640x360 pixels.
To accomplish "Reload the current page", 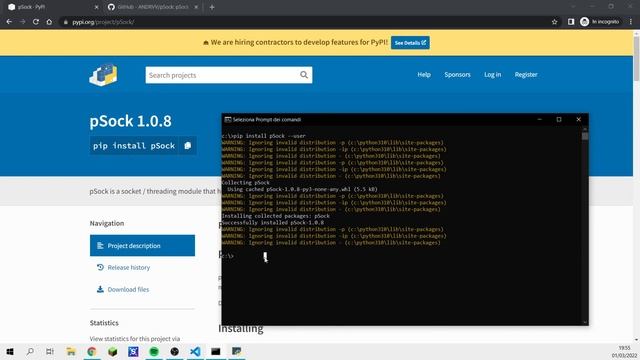I will [36, 22].
